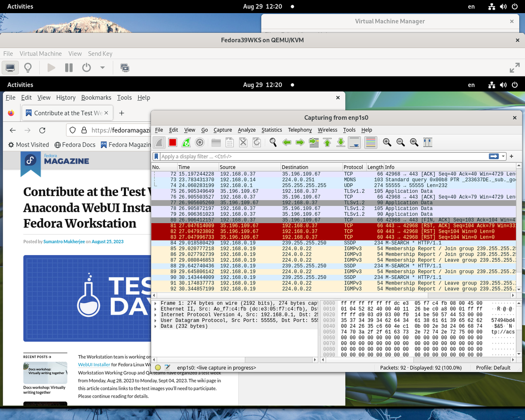The height and width of the screenshot is (420, 525).
Task: Click the close capture file icon
Action: coord(243,142)
